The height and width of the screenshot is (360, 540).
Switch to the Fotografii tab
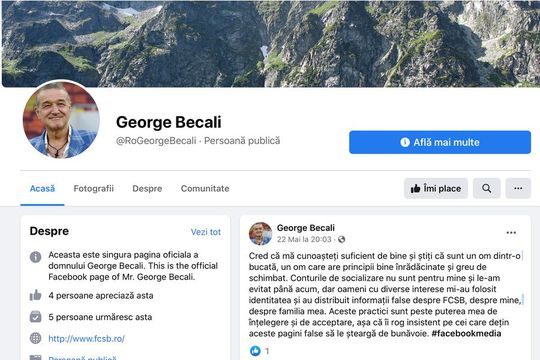click(93, 188)
